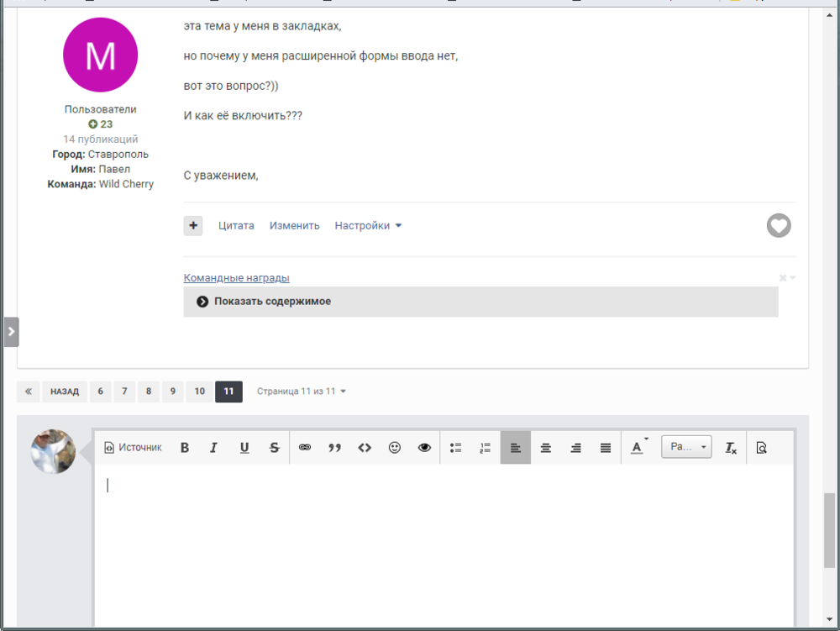This screenshot has width=840, height=631.
Task: Click Цитата to quote the post
Action: tap(236, 225)
